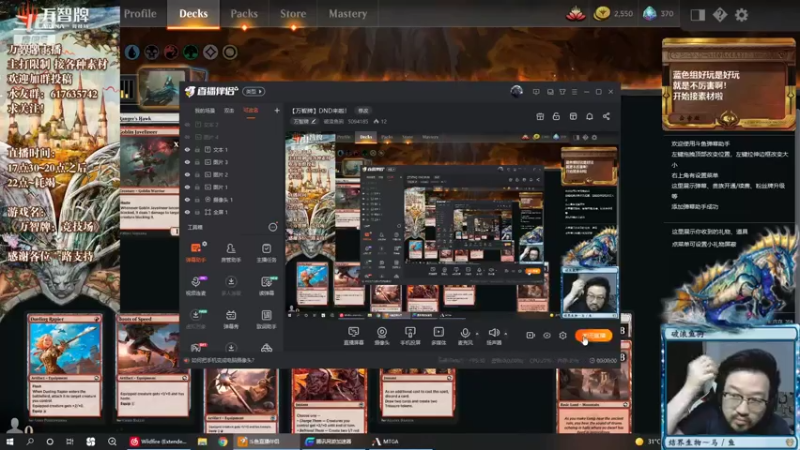Viewport: 800px width, 450px height.
Task: Go to the Store tab in MTGA
Action: (x=293, y=14)
